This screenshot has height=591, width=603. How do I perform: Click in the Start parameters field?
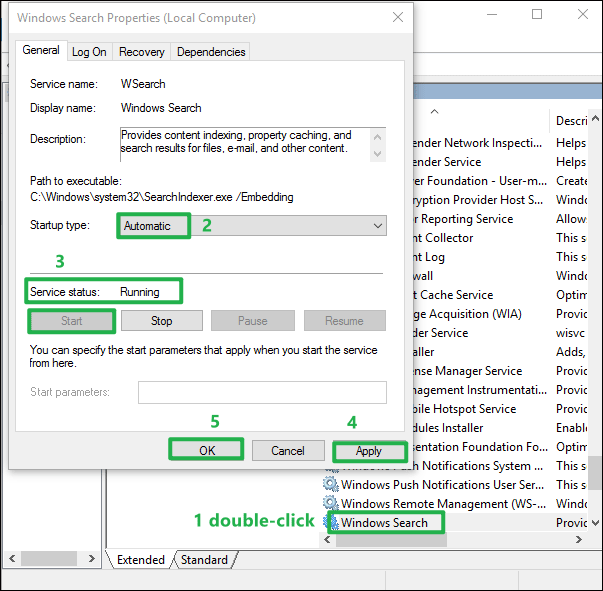[x=262, y=392]
